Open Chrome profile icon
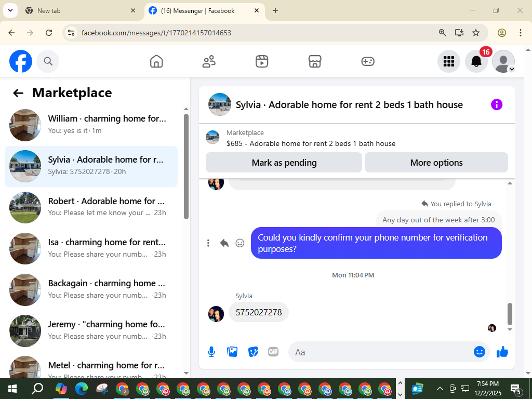The width and height of the screenshot is (532, 399). [x=502, y=33]
